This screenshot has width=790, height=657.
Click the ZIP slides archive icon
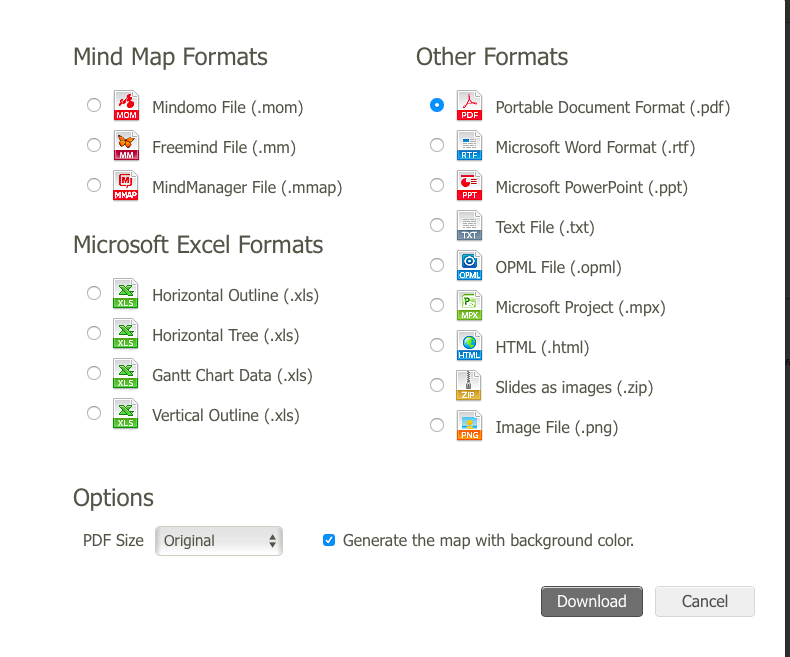click(469, 385)
